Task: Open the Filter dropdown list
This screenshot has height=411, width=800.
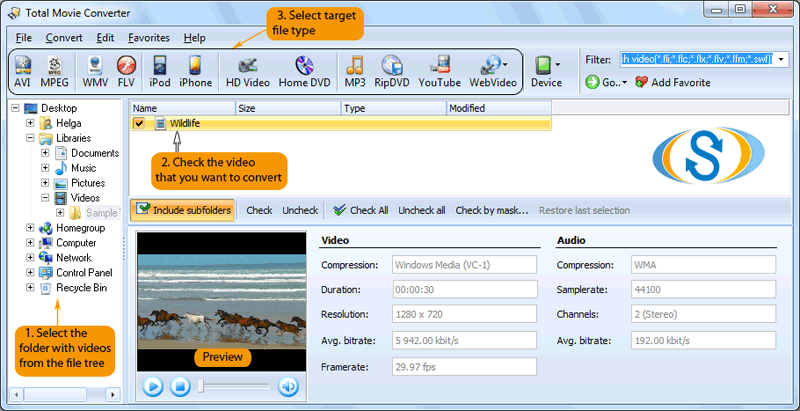Action: (x=782, y=60)
